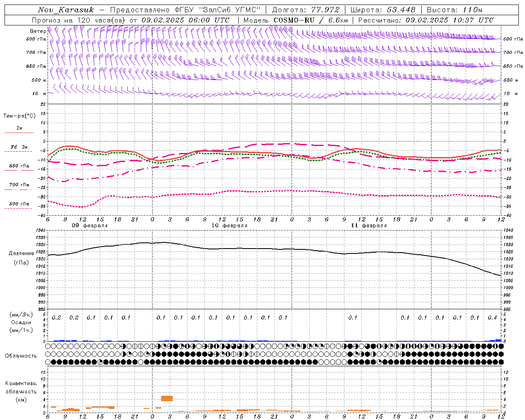Click the 11 февраля date label

(369, 226)
